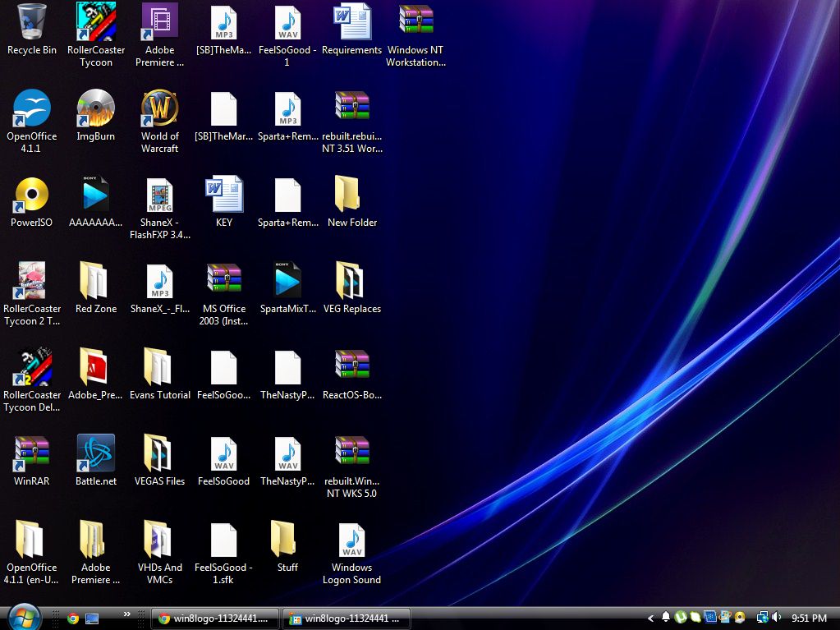Select the Windows Logon Sound WAV file
This screenshot has width=840, height=630.
click(x=351, y=540)
